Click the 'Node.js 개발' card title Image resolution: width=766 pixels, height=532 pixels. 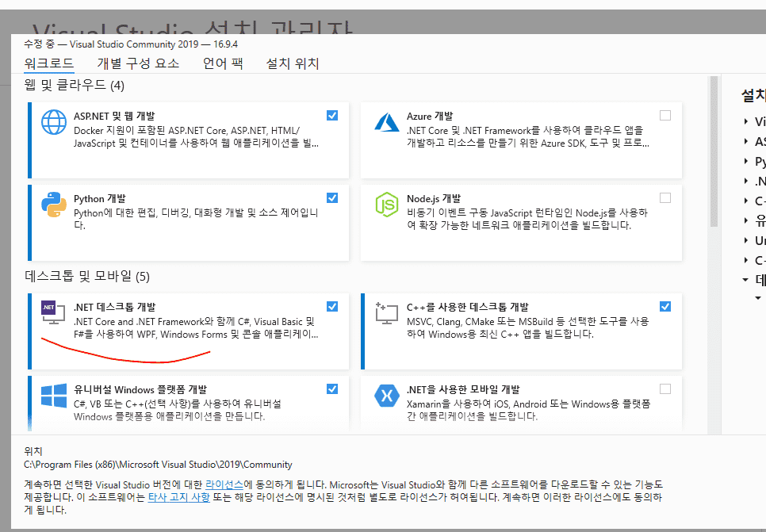coord(434,199)
